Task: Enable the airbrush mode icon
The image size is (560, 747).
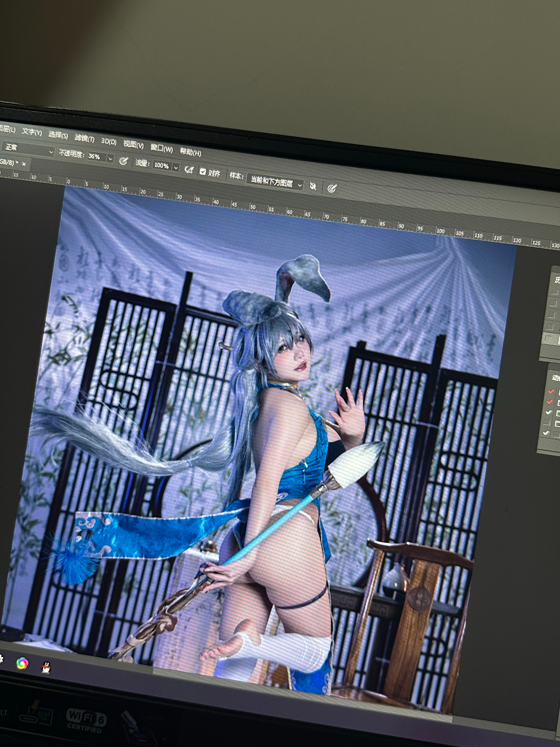Action: click(189, 170)
